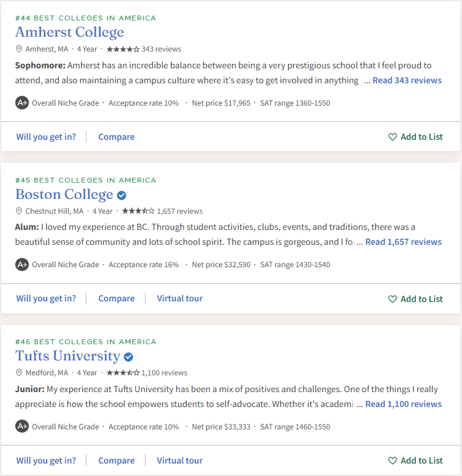
Task: Click the A+ grade badge for Tufts University
Action: click(22, 427)
